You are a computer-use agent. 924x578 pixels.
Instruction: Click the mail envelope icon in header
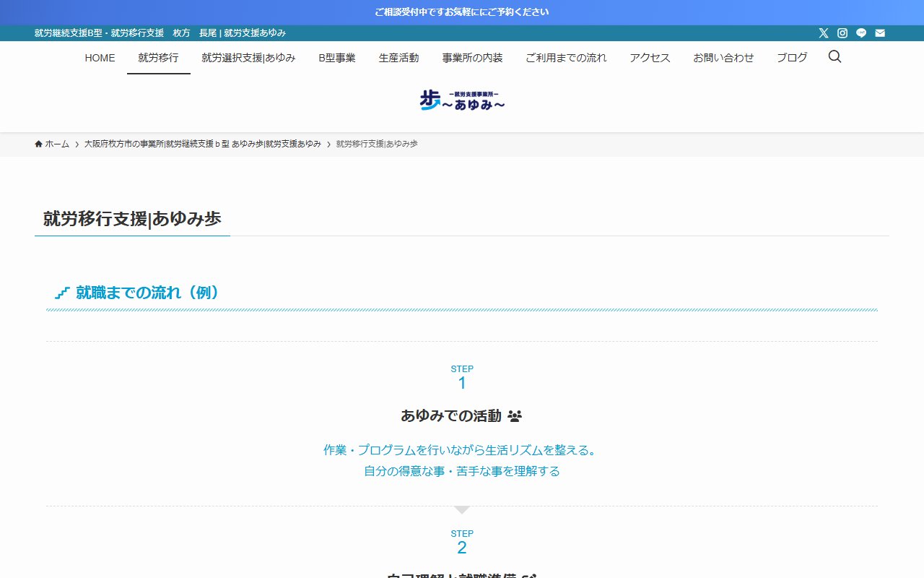click(880, 33)
